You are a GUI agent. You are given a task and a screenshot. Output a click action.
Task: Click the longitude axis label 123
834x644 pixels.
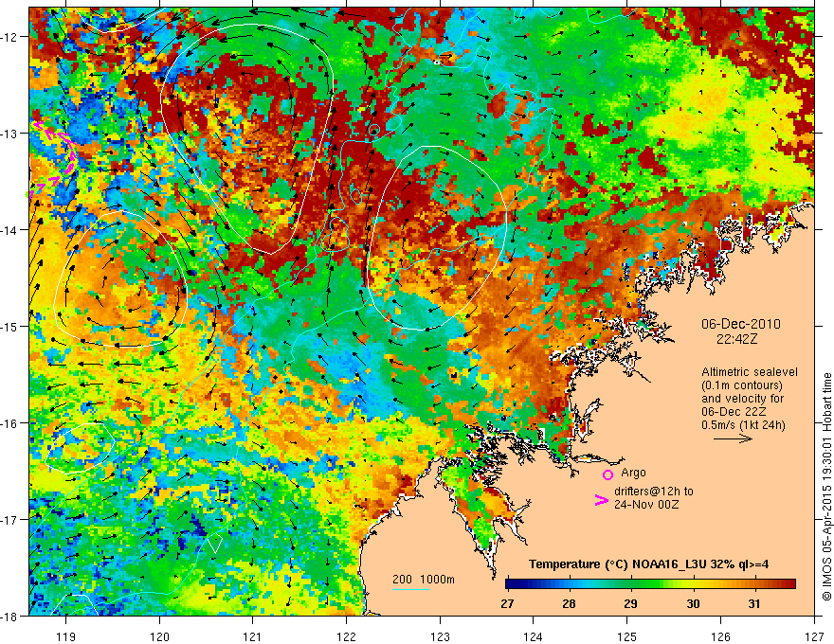[x=440, y=636]
